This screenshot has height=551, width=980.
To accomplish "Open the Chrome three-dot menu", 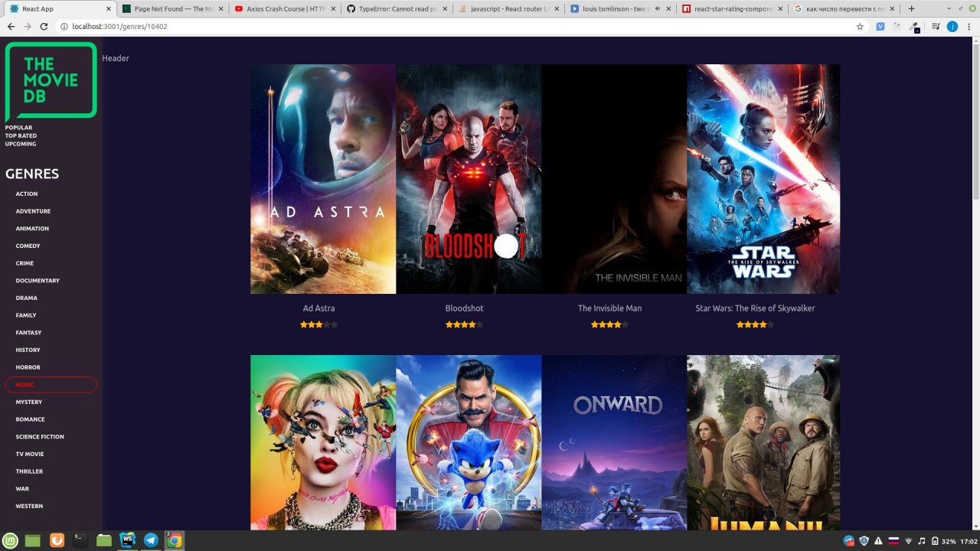I will pyautogui.click(x=968, y=26).
